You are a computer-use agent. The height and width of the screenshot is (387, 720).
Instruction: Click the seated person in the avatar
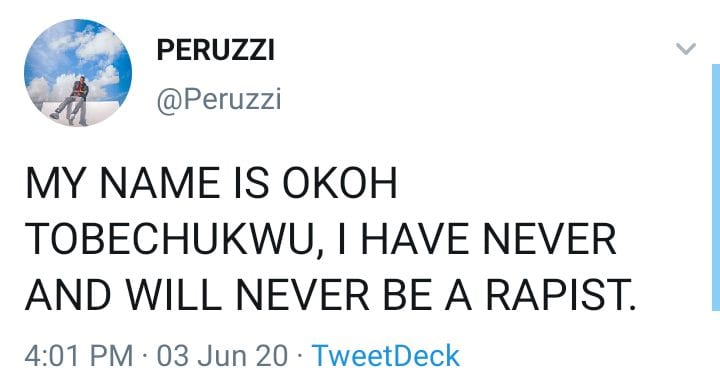[73, 102]
